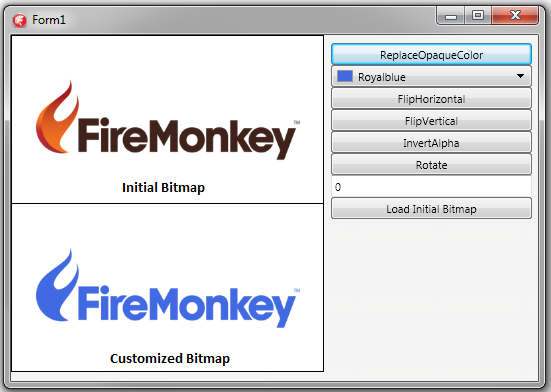Focus the rotation angle input field
The height and width of the screenshot is (392, 551).
(x=431, y=187)
